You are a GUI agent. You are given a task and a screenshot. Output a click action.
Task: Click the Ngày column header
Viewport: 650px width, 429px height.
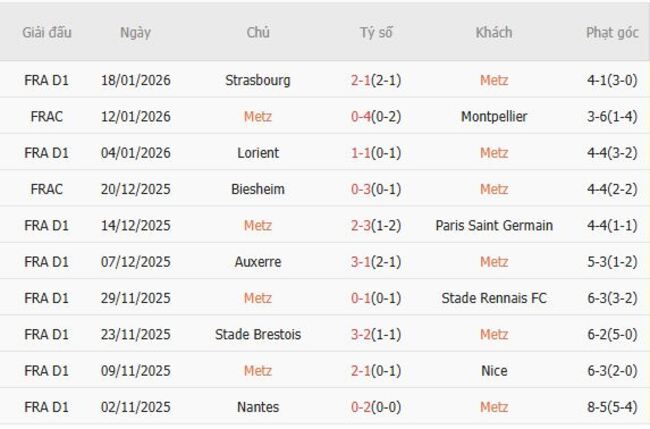click(135, 32)
